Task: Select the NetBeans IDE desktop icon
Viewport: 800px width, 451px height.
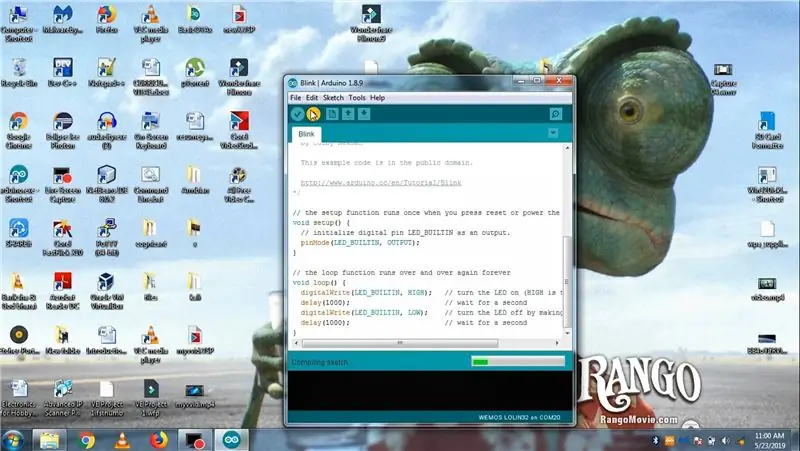Action: pos(107,184)
